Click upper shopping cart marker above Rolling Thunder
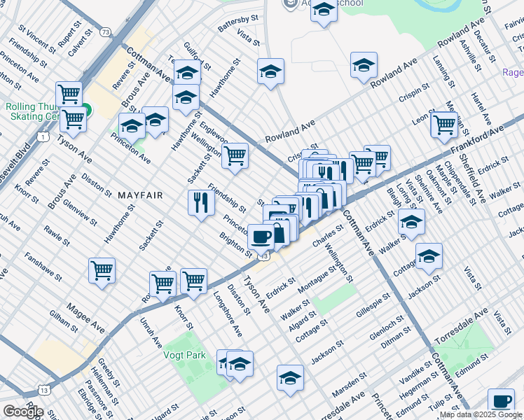 [69, 94]
